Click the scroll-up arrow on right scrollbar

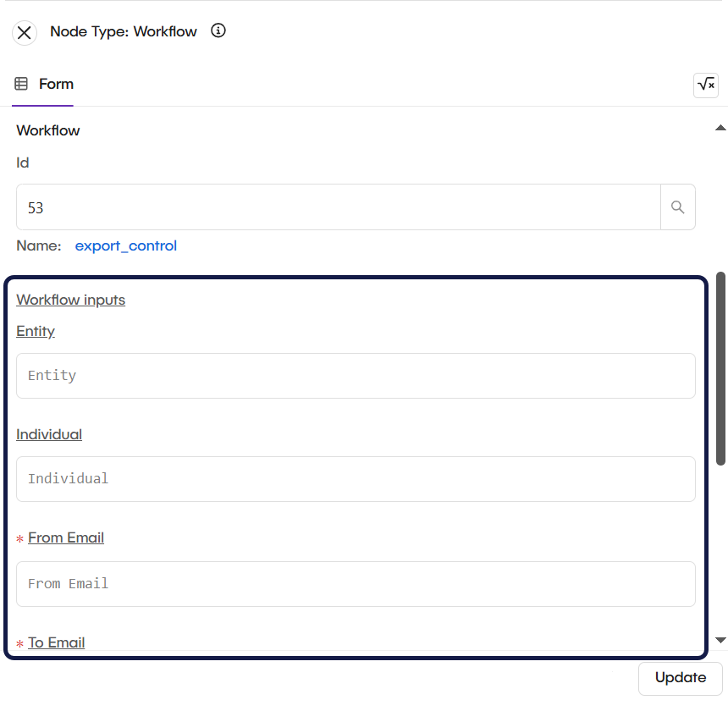pyautogui.click(x=720, y=128)
